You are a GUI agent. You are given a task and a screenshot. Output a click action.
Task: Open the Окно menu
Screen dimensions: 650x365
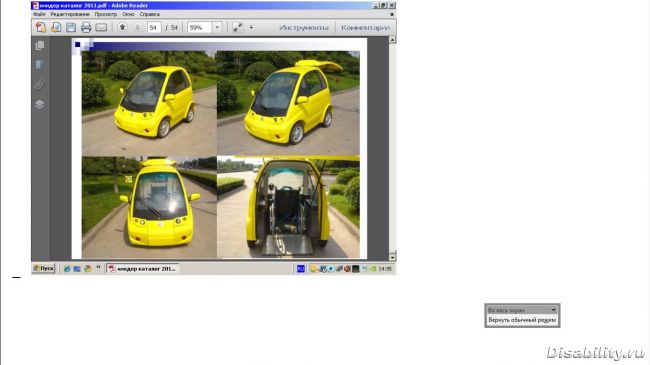click(x=128, y=14)
